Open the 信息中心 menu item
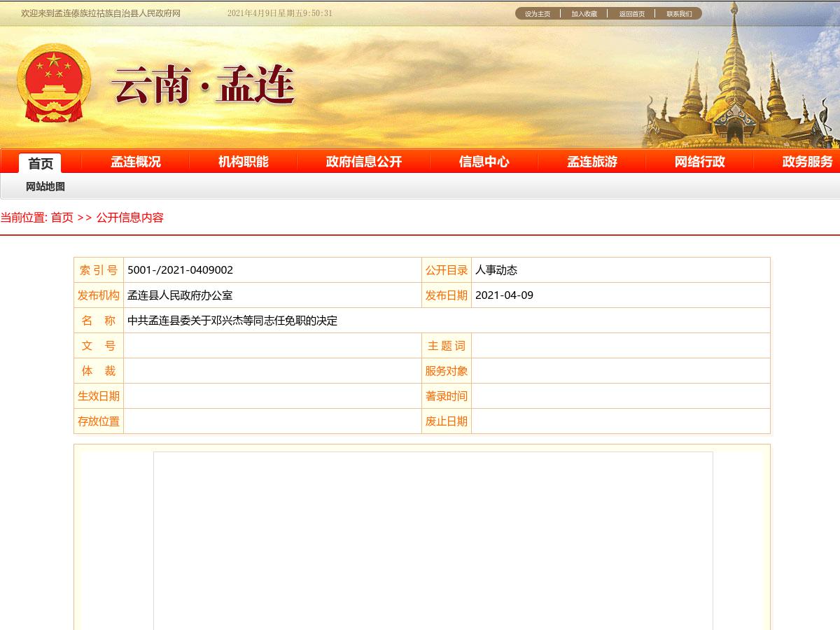The width and height of the screenshot is (840, 630). [x=484, y=162]
